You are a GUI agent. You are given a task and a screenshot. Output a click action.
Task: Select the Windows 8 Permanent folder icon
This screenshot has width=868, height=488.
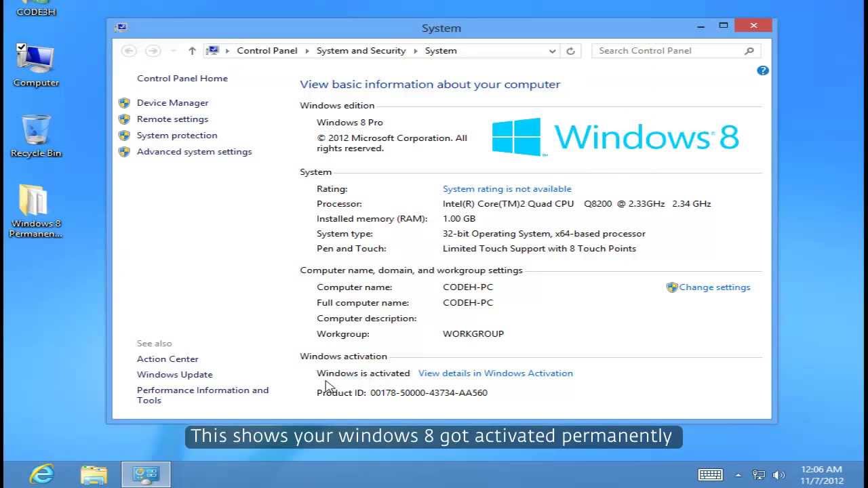pyautogui.click(x=35, y=211)
